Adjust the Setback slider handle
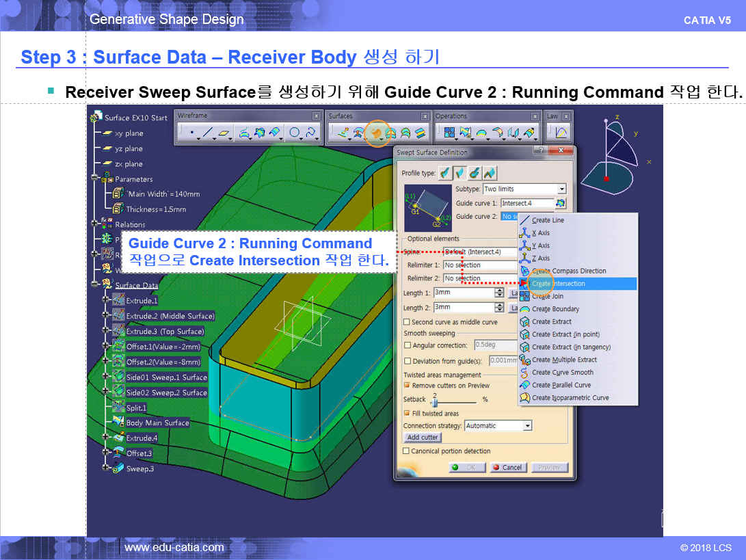The width and height of the screenshot is (746, 560). tap(434, 401)
